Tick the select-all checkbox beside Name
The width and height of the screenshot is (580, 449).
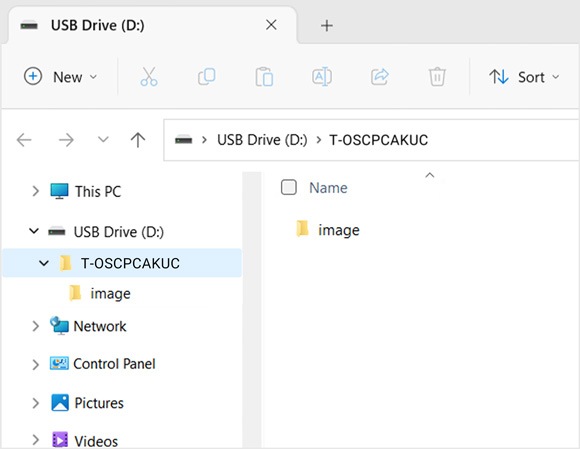[289, 187]
